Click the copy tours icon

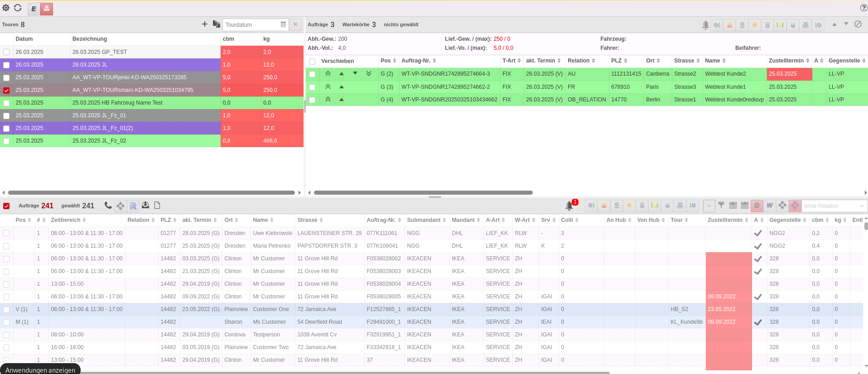216,24
